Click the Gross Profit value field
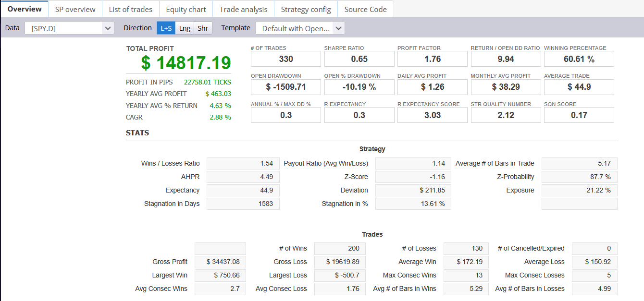This screenshot has height=301, width=644. point(220,262)
